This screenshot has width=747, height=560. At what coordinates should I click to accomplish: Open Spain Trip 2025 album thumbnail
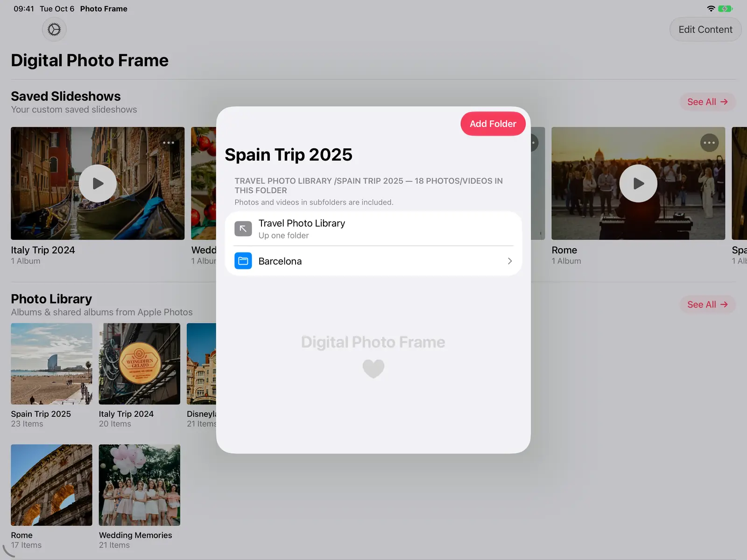51,364
